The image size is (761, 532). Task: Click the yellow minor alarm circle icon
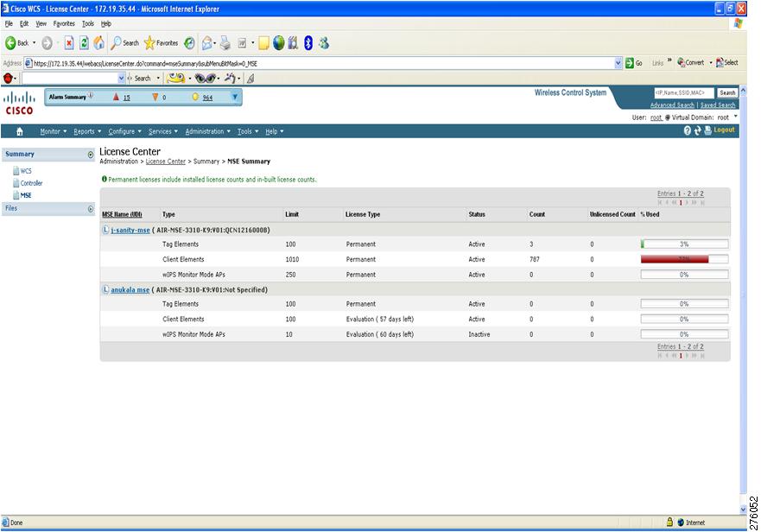pos(195,97)
